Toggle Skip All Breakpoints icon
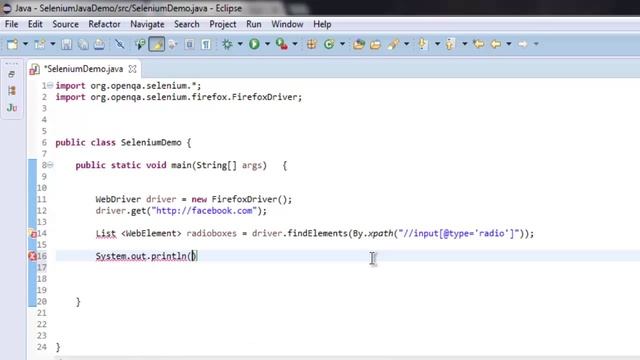 tap(120, 44)
